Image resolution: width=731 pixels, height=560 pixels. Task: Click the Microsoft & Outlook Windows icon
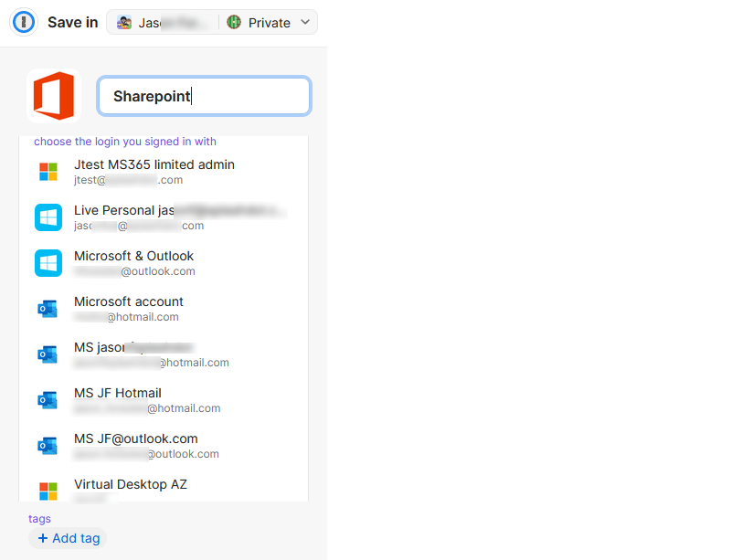click(x=48, y=263)
